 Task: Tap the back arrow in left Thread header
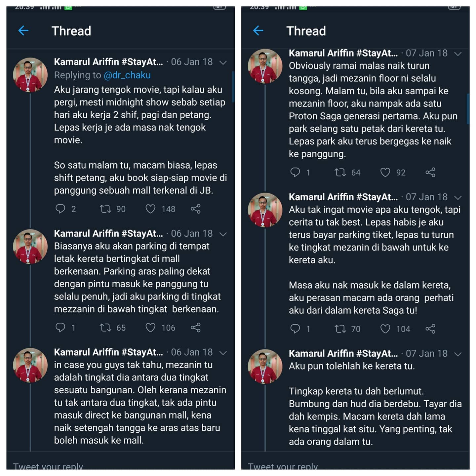pos(23,31)
